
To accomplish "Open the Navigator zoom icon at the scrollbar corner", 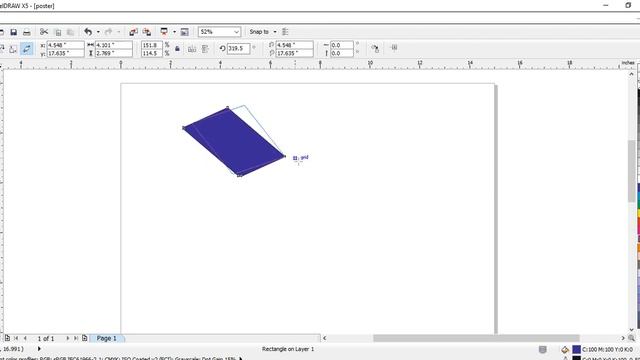I will pos(631,338).
